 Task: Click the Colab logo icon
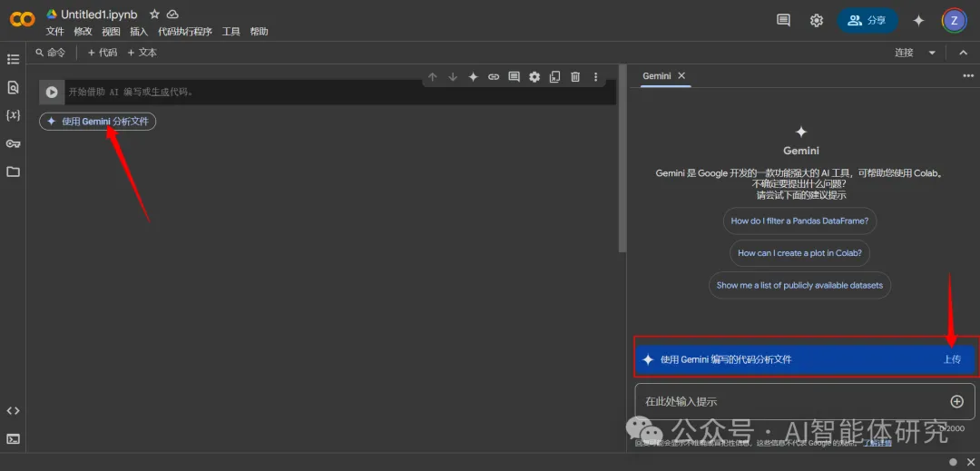point(23,20)
